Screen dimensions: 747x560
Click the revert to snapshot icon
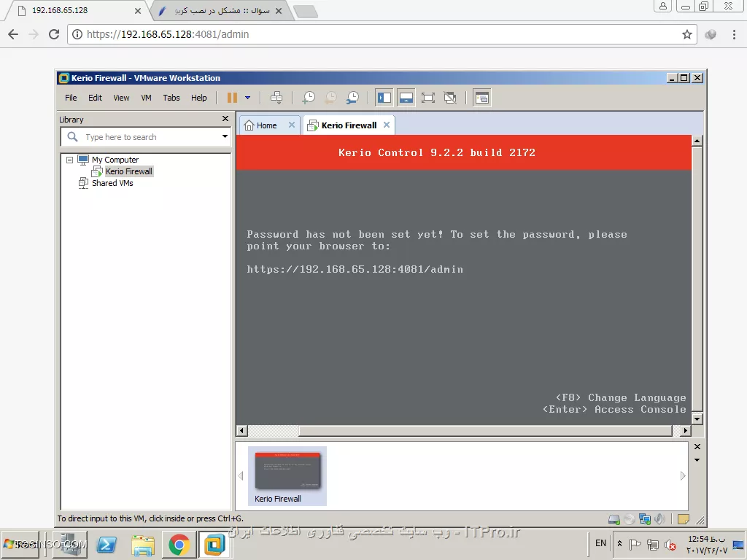(x=330, y=98)
